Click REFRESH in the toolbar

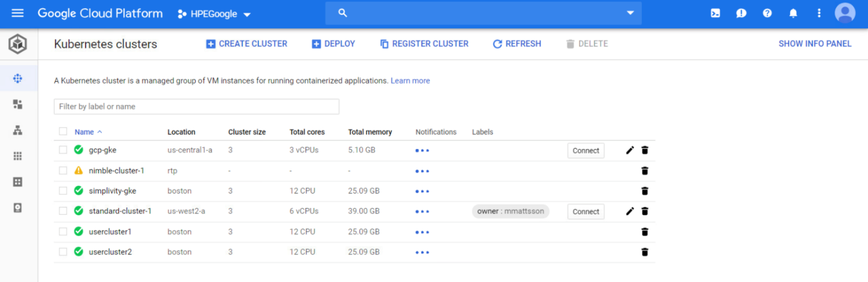517,44
